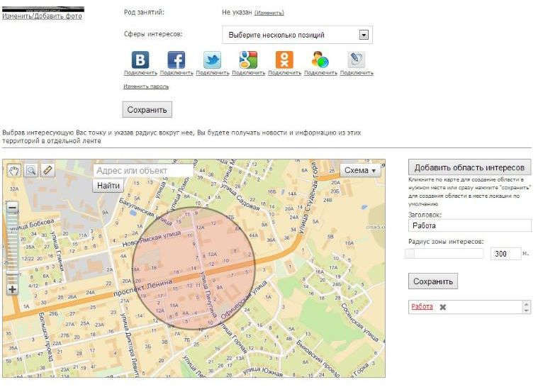Click the Facebook icon
The height and width of the screenshot is (392, 560).
click(x=176, y=60)
